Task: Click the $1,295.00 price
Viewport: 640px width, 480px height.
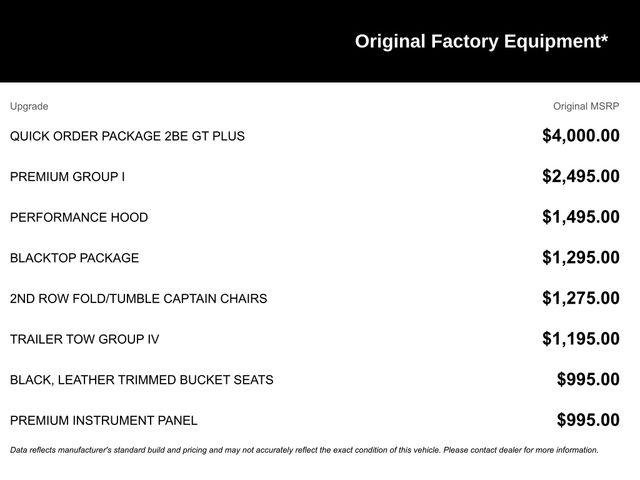Action: point(580,258)
